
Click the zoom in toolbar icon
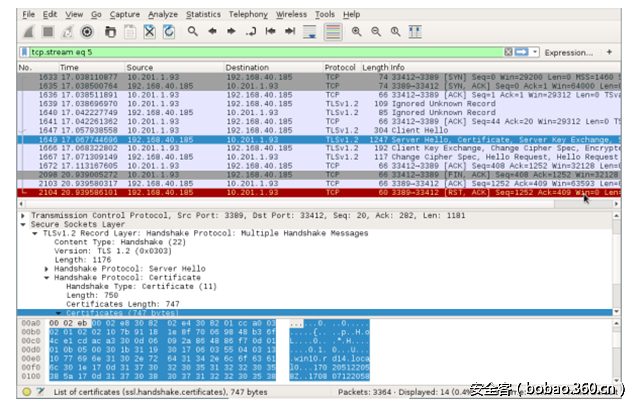[358, 31]
